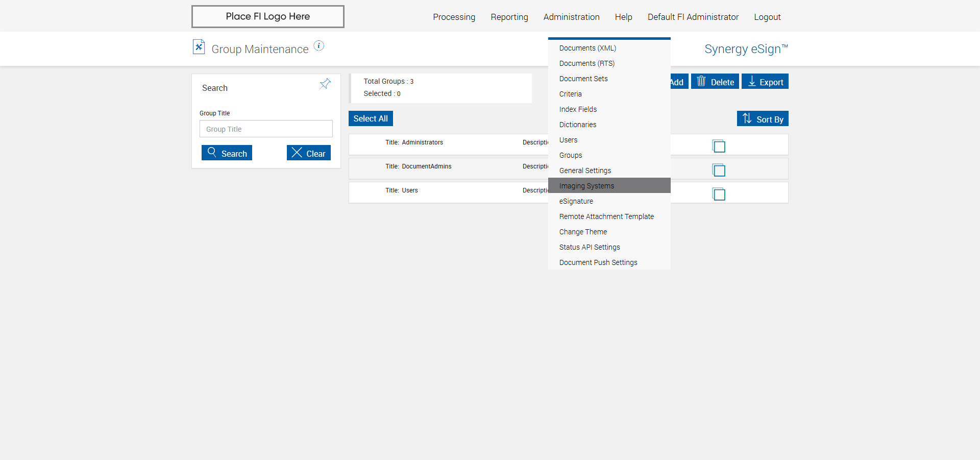Click the download arrow icon on Export
This screenshot has width=980, height=460.
(x=752, y=81)
